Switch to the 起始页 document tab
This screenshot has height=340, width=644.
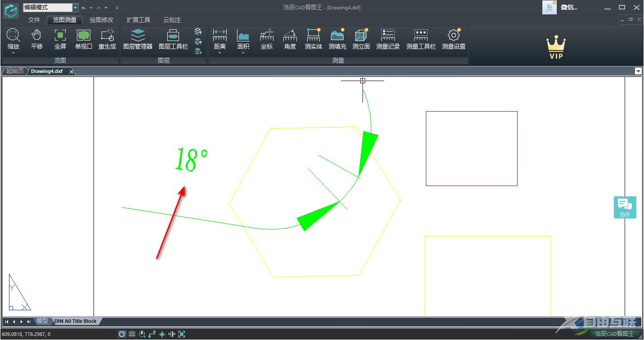[15, 71]
